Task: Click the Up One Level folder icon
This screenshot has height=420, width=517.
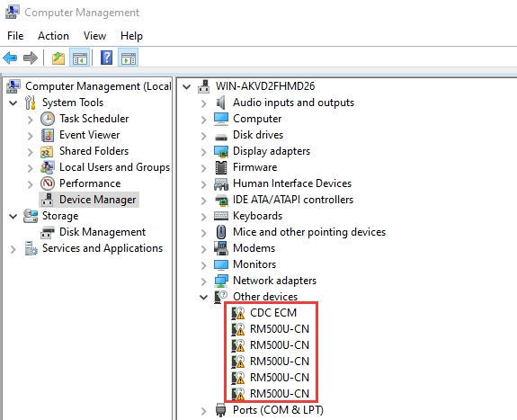Action: pyautogui.click(x=58, y=58)
